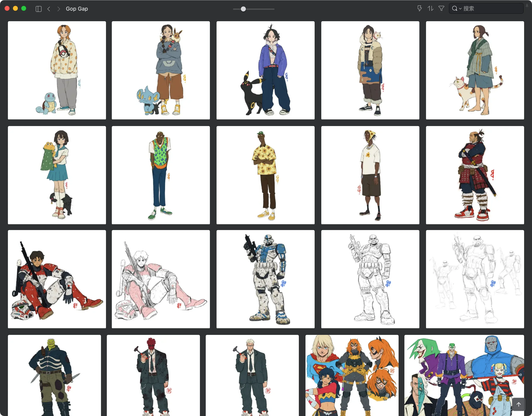Click the scroll-to-top arrow button

pyautogui.click(x=519, y=404)
